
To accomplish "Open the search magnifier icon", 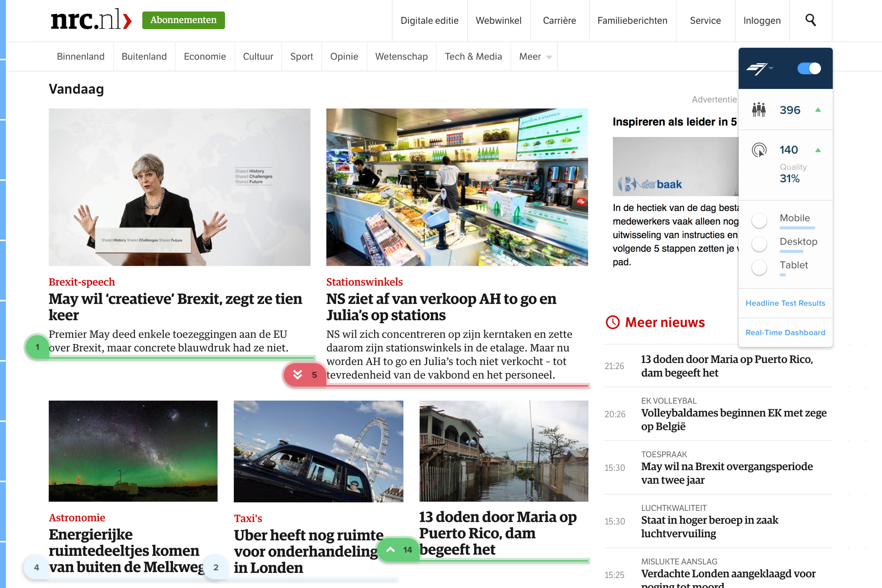I will [x=810, y=20].
